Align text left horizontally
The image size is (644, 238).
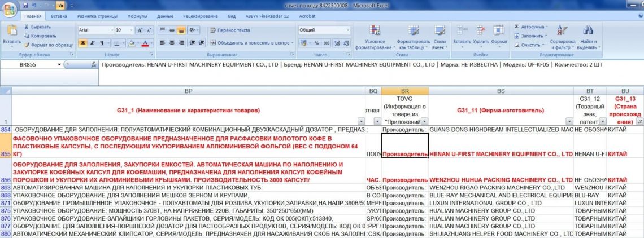pos(162,43)
